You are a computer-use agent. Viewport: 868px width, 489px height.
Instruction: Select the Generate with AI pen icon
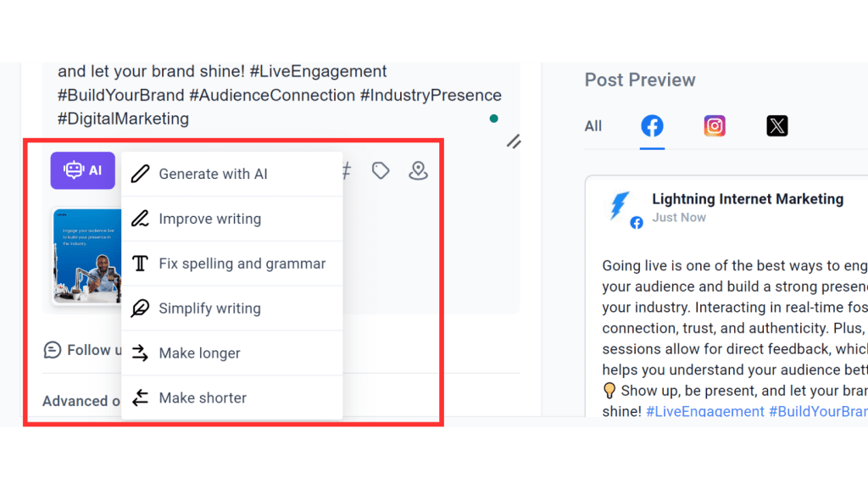[x=139, y=174]
